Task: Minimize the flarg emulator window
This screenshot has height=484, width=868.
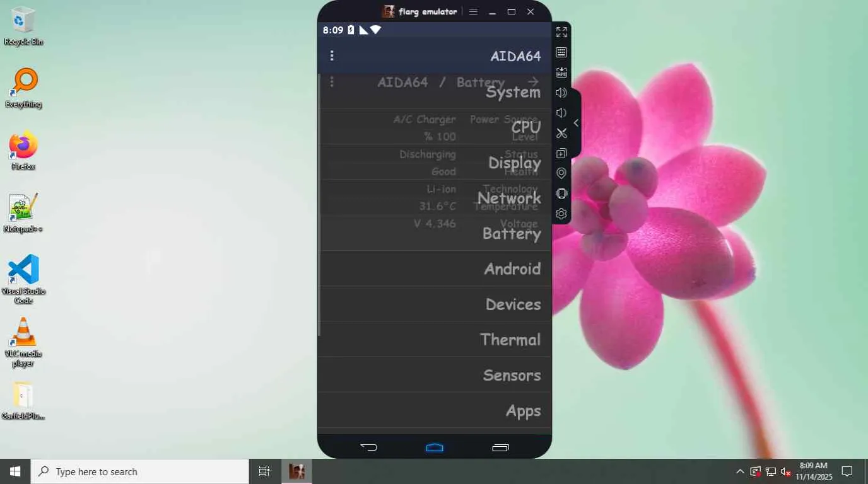Action: pyautogui.click(x=493, y=11)
